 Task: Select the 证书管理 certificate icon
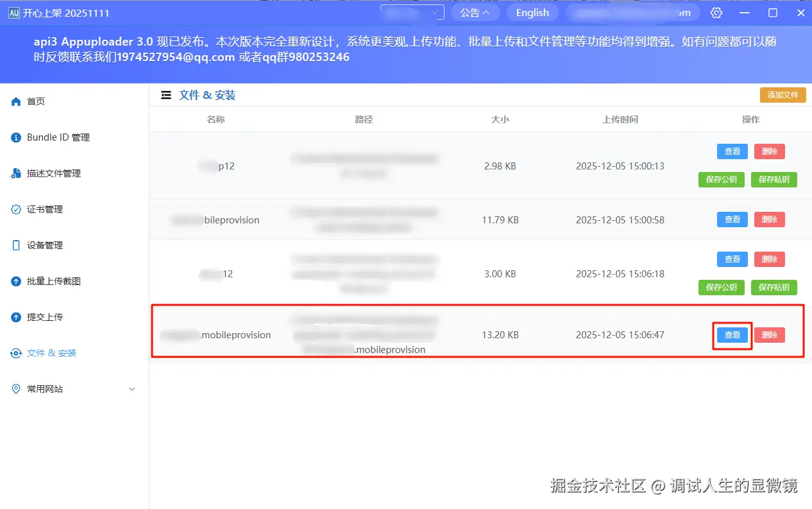click(15, 209)
